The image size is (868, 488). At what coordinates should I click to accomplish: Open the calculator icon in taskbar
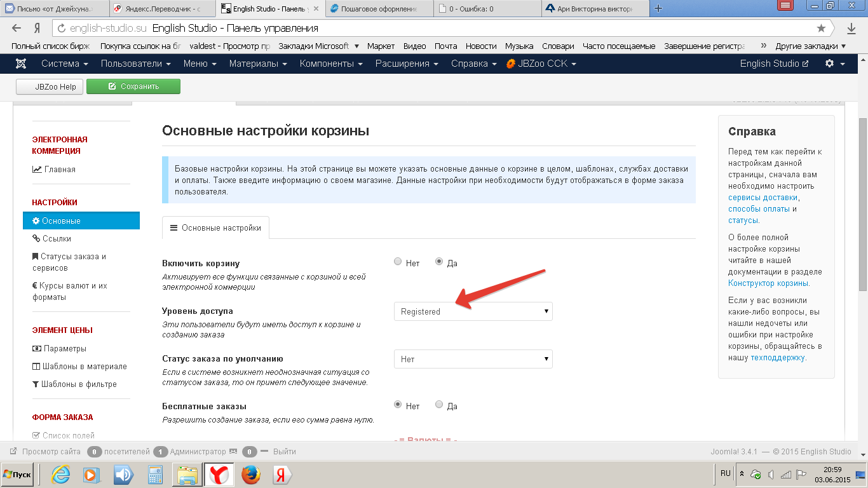click(156, 475)
